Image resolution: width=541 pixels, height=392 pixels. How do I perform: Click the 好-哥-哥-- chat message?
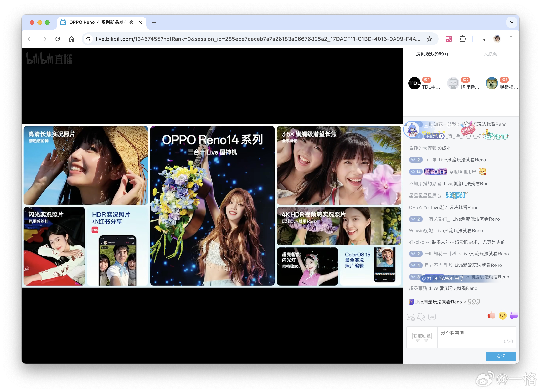(457, 242)
